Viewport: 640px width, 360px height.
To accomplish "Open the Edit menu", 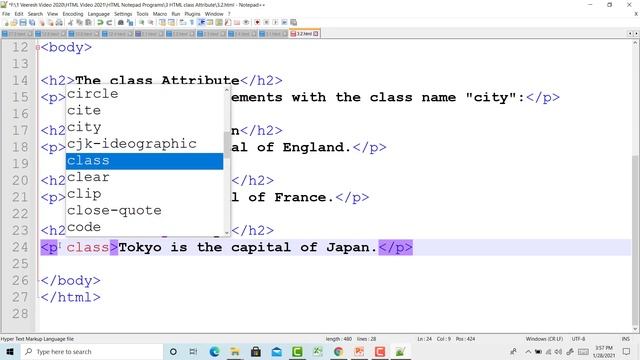I will pos(19,14).
